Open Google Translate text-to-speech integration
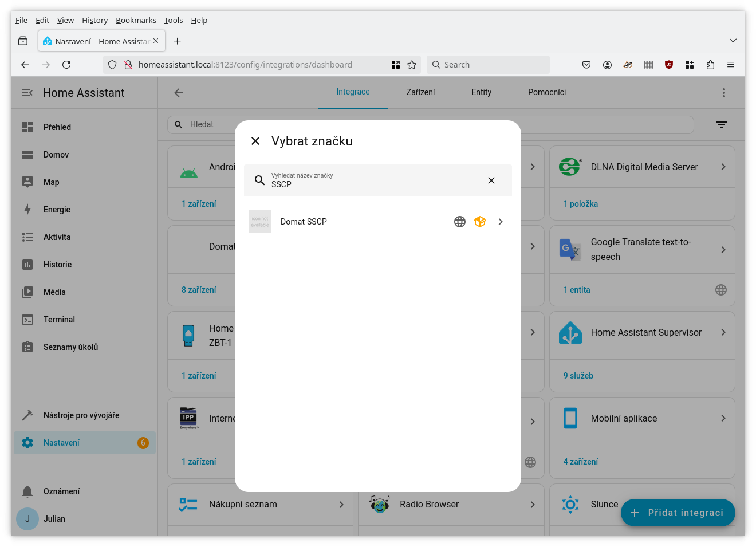 (x=642, y=250)
